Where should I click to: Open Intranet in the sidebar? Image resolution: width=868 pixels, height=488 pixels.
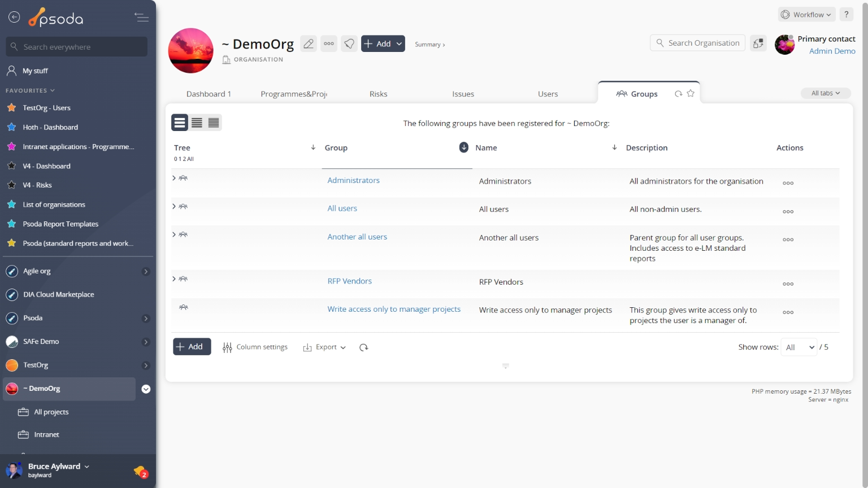click(46, 435)
